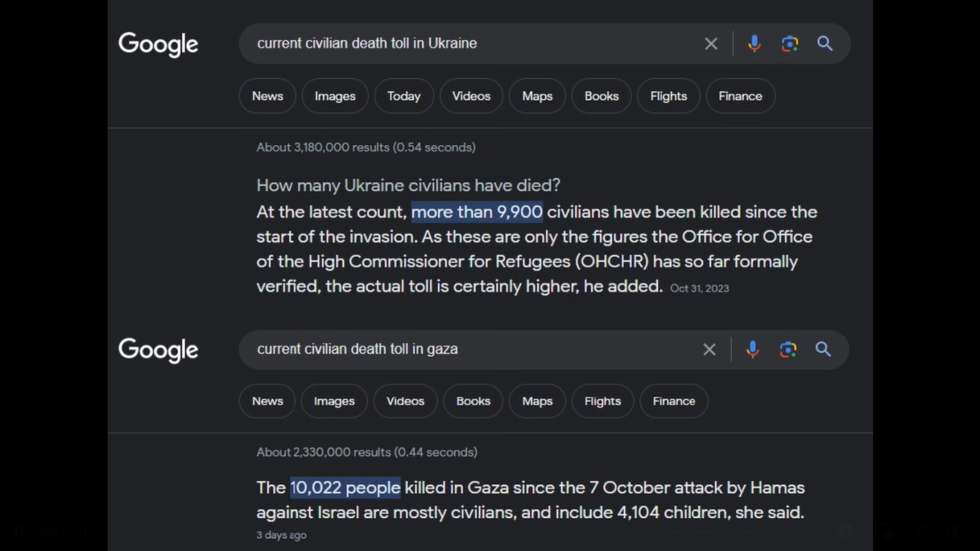980x551 pixels.
Task: Click 'How many Ukraine civilians have died?' heading
Action: click(408, 186)
